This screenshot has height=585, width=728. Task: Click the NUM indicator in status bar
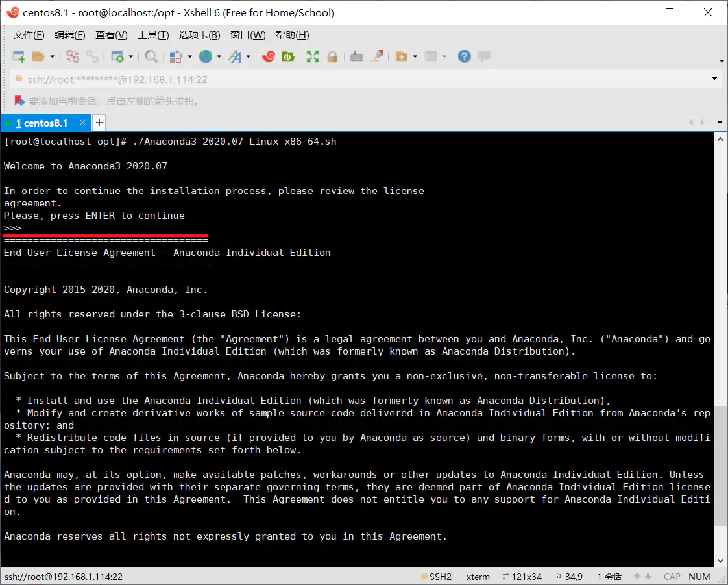pyautogui.click(x=699, y=577)
